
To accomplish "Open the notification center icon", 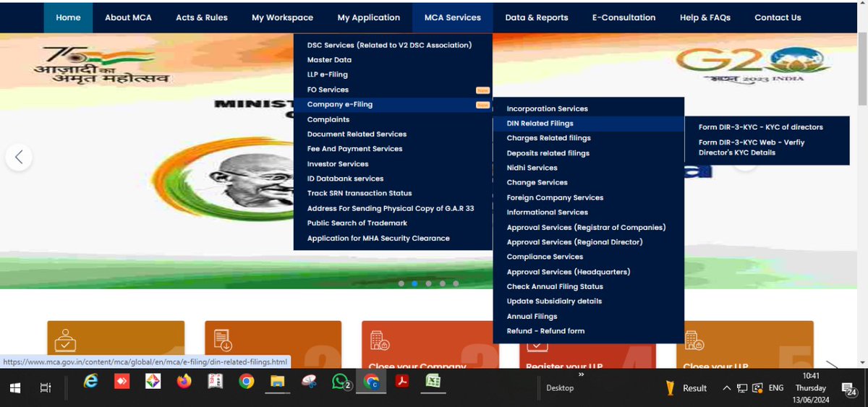I will (849, 389).
